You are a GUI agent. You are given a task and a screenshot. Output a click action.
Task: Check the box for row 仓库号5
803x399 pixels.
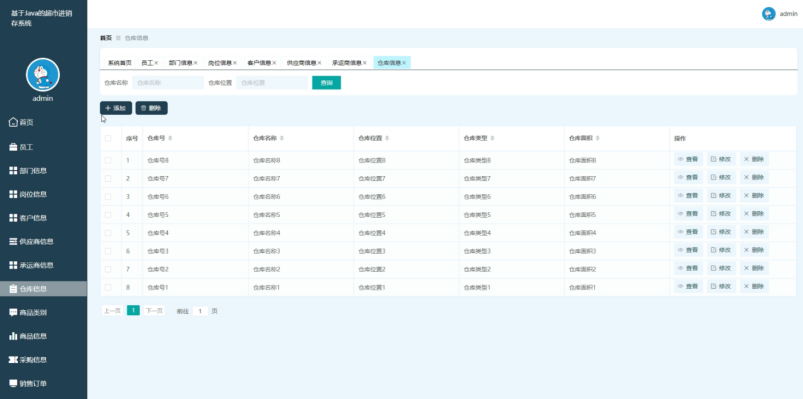tap(108, 215)
